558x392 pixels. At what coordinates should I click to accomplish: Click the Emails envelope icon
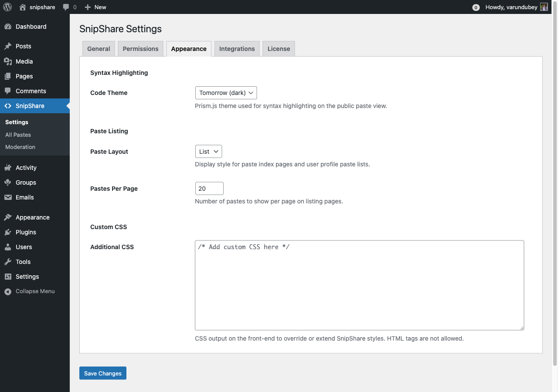[x=9, y=197]
